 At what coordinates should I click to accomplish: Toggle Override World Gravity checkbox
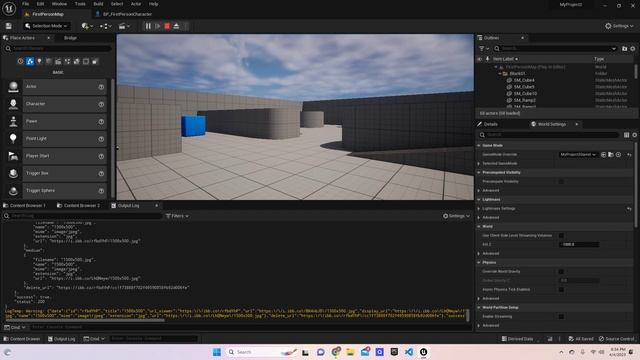click(561, 271)
